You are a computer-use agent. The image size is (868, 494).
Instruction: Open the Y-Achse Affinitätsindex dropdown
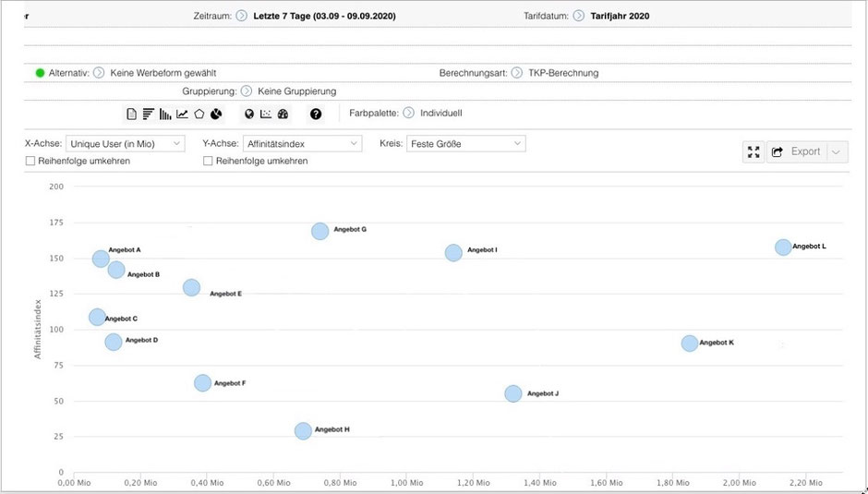[x=302, y=143]
